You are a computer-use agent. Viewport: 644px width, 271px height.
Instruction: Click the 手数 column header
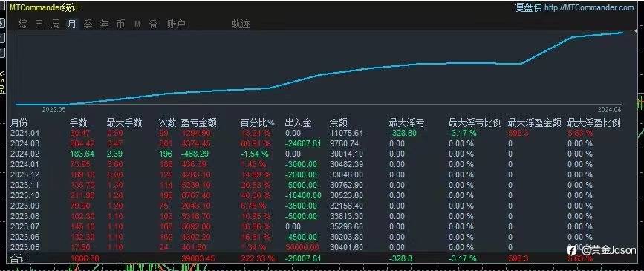point(79,123)
